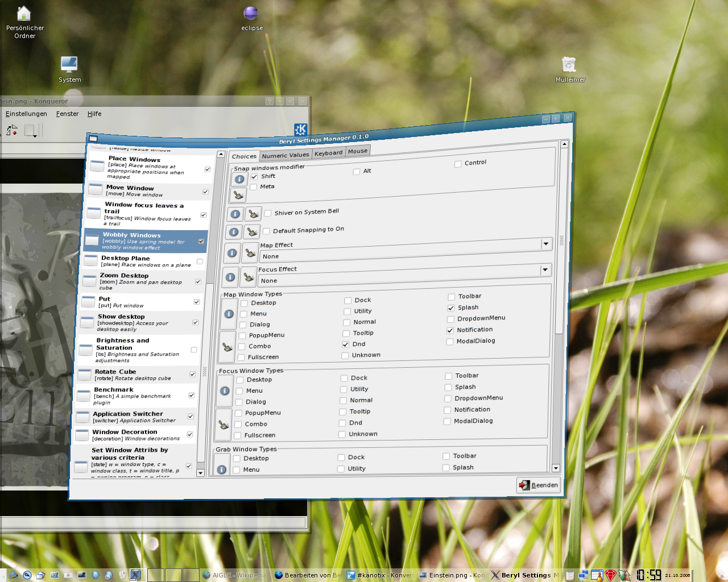
Task: Enable the Desktop Plane plugin checkbox
Action: [200, 261]
